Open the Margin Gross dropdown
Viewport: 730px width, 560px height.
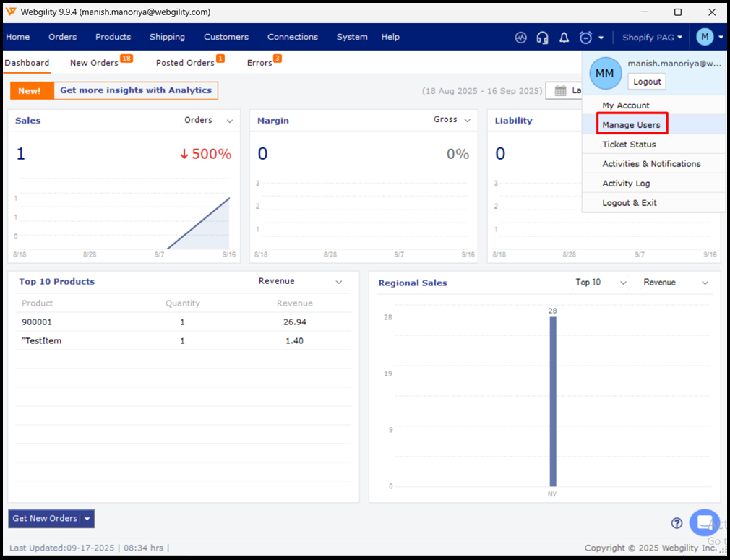point(468,121)
